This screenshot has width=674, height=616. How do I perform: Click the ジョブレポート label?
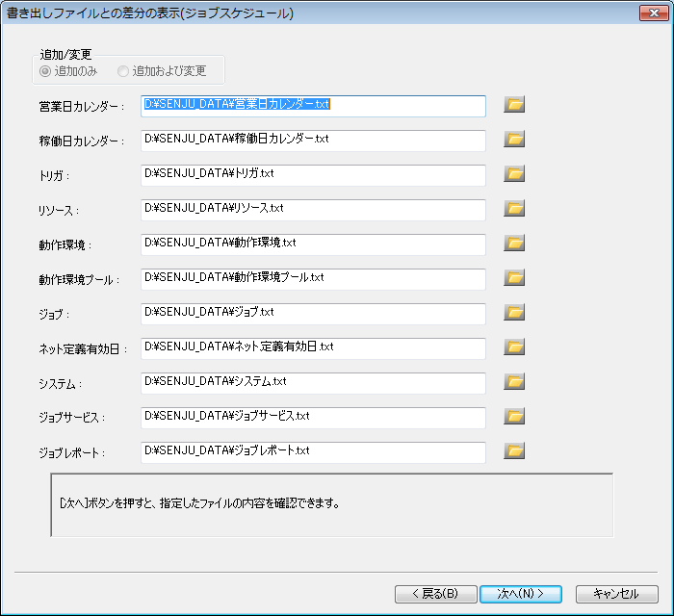(72, 452)
